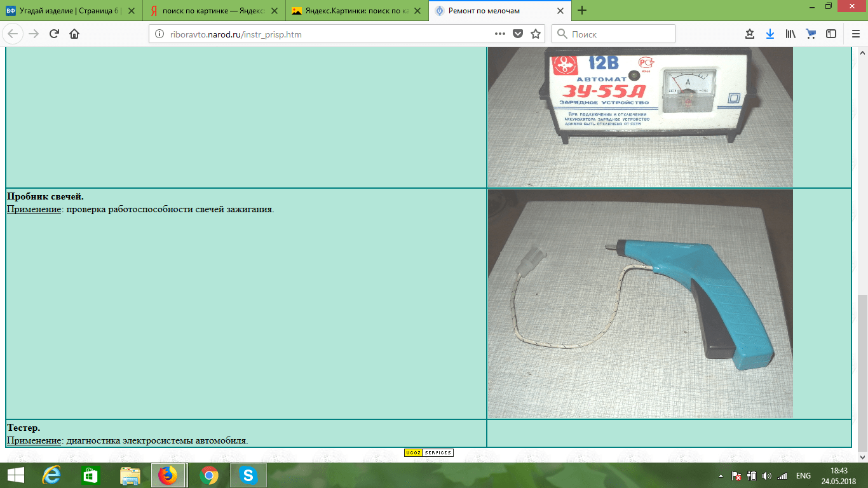This screenshot has width=868, height=488.
Task: Click the scrollbar down arrow
Action: (862, 457)
